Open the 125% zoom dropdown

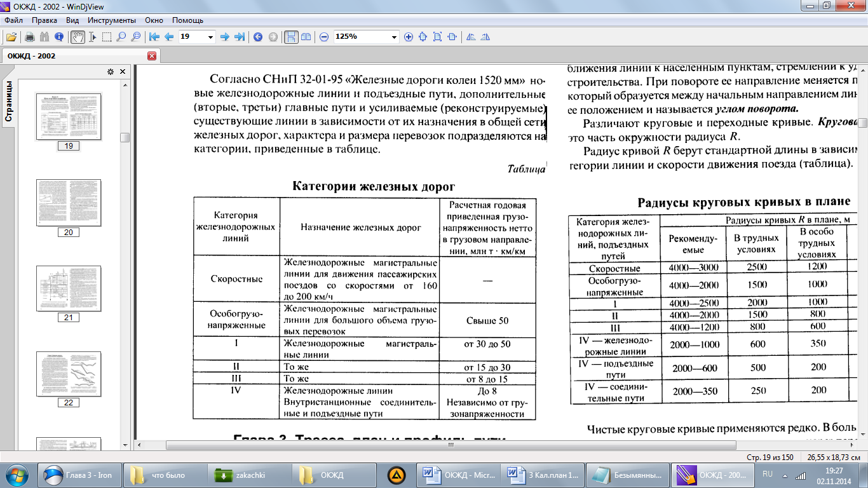coord(394,37)
